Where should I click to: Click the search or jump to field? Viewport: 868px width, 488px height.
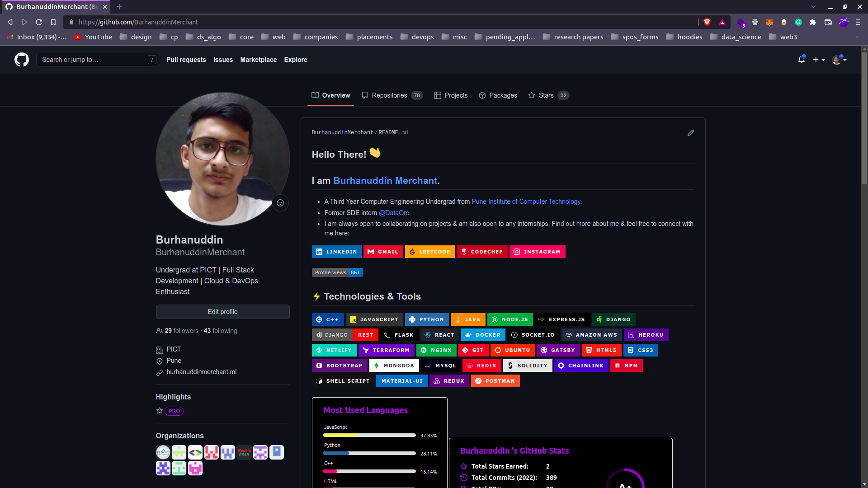tap(97, 59)
